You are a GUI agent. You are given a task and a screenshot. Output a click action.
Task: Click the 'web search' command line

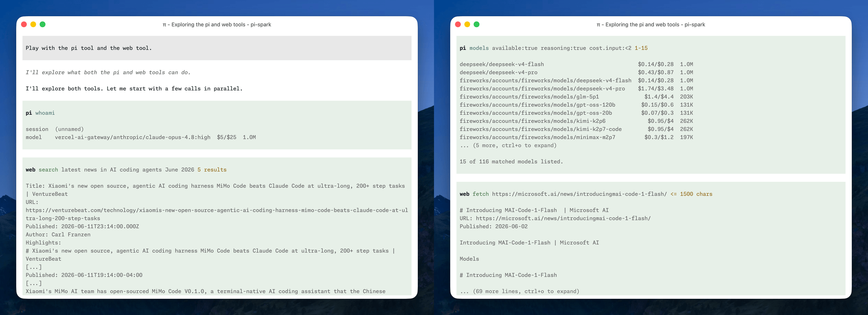coord(126,169)
